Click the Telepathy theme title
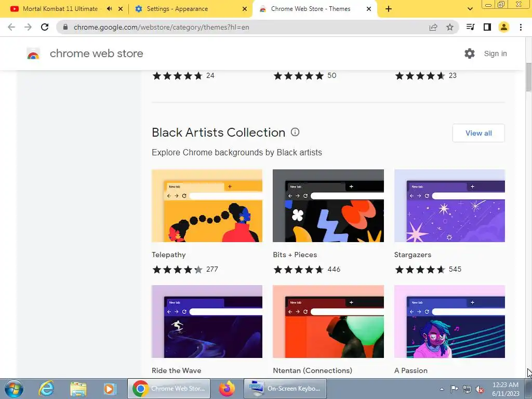532x399 pixels. click(169, 255)
